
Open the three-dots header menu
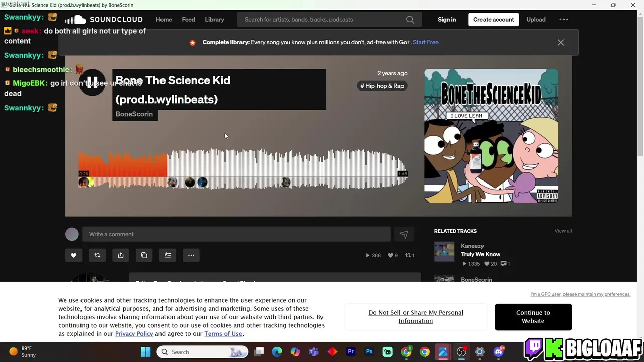[x=563, y=20]
